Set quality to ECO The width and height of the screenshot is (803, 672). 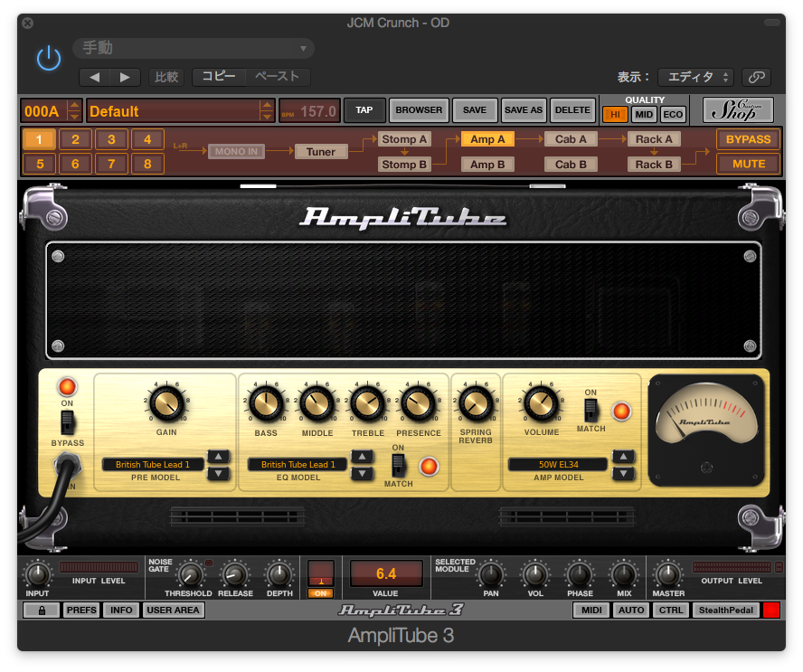[x=673, y=114]
